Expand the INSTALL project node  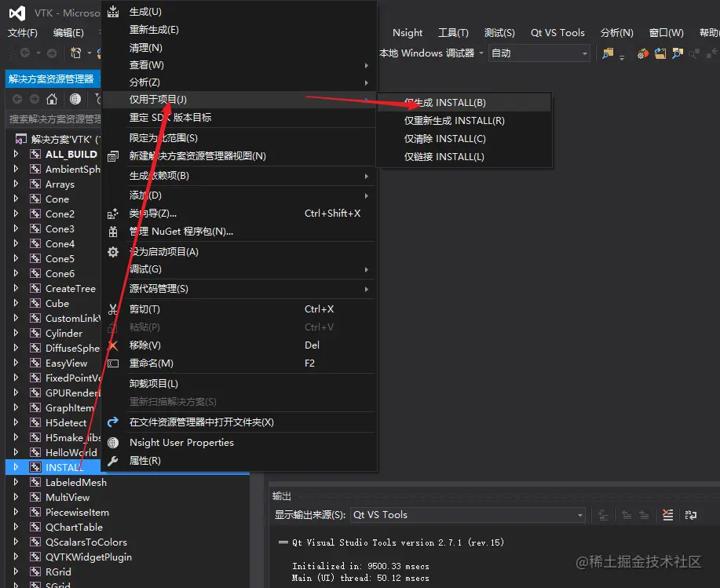[16, 467]
